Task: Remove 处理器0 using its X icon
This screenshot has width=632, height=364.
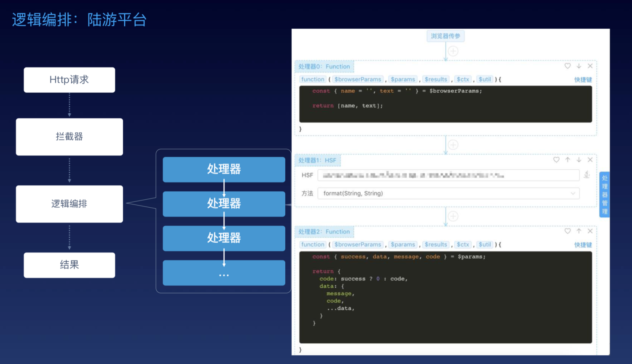Action: pyautogui.click(x=590, y=66)
